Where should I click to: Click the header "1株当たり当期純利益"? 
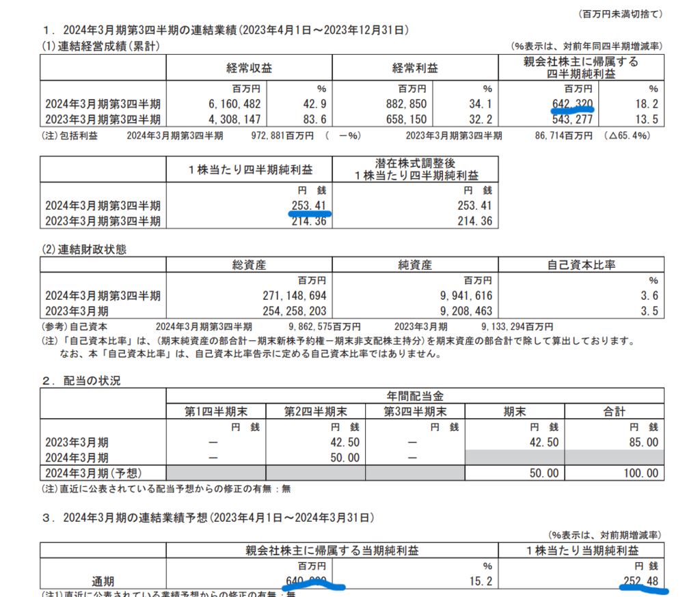coord(582,551)
